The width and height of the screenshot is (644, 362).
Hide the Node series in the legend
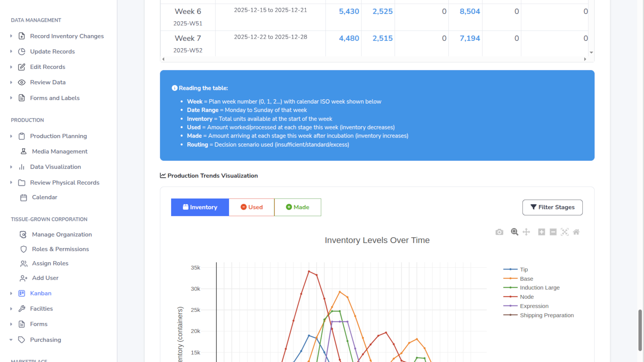click(527, 297)
